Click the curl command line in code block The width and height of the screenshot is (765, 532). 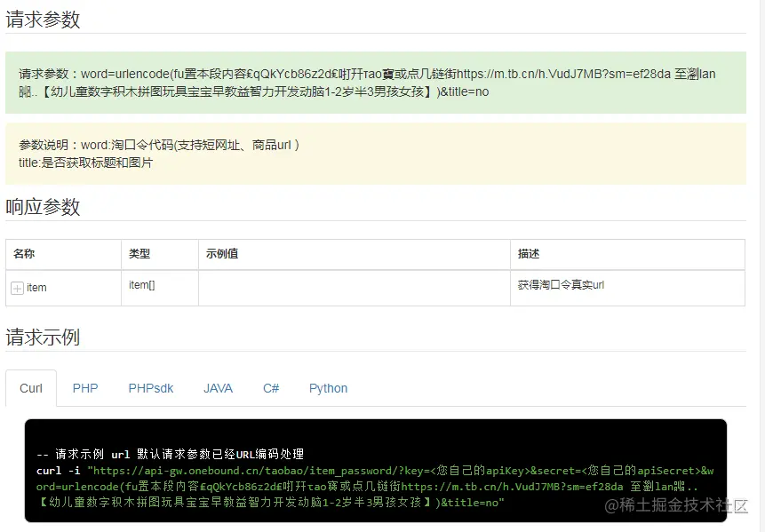[x=375, y=486]
